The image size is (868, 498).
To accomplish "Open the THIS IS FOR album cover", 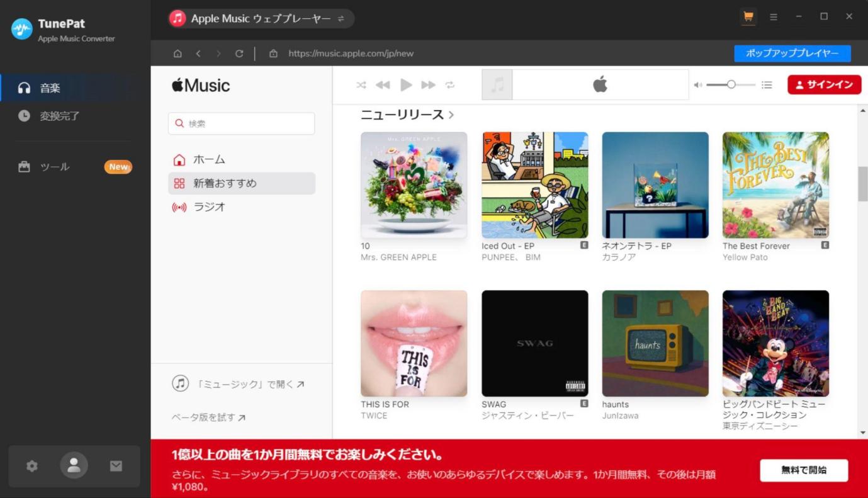I will pos(414,344).
